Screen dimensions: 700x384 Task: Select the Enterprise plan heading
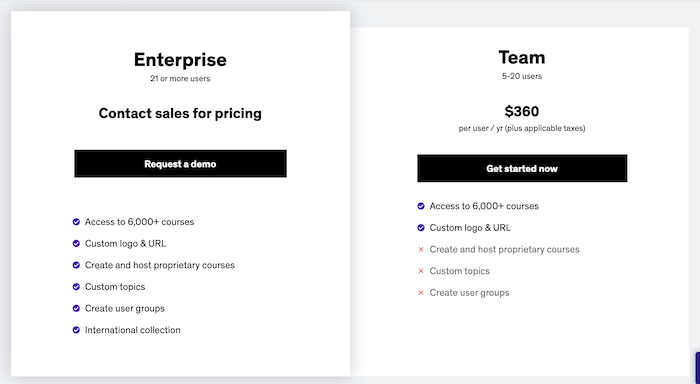[x=180, y=60]
